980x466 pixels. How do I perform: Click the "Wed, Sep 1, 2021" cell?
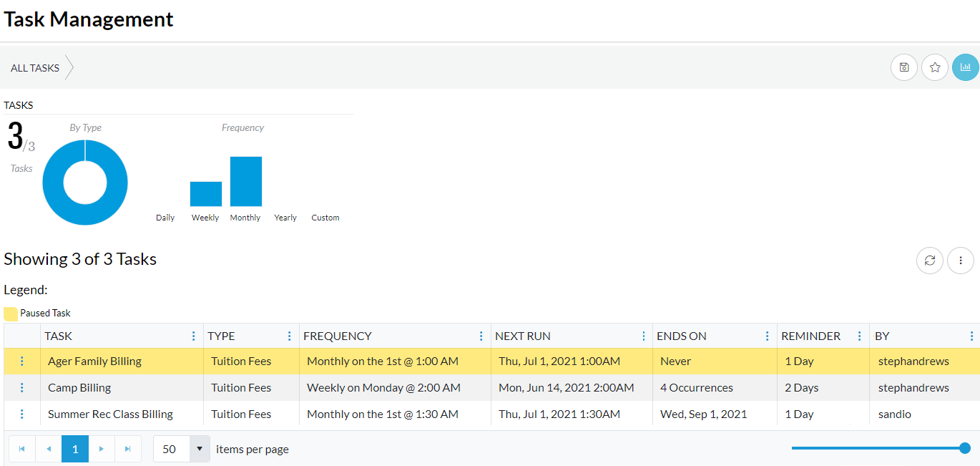715,414
